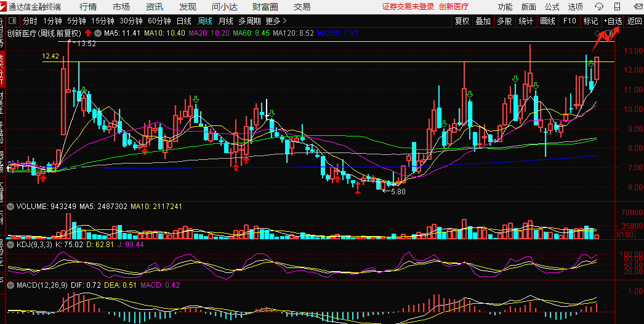Click the 创新医疗(周线.前复权) chart title

[45, 33]
